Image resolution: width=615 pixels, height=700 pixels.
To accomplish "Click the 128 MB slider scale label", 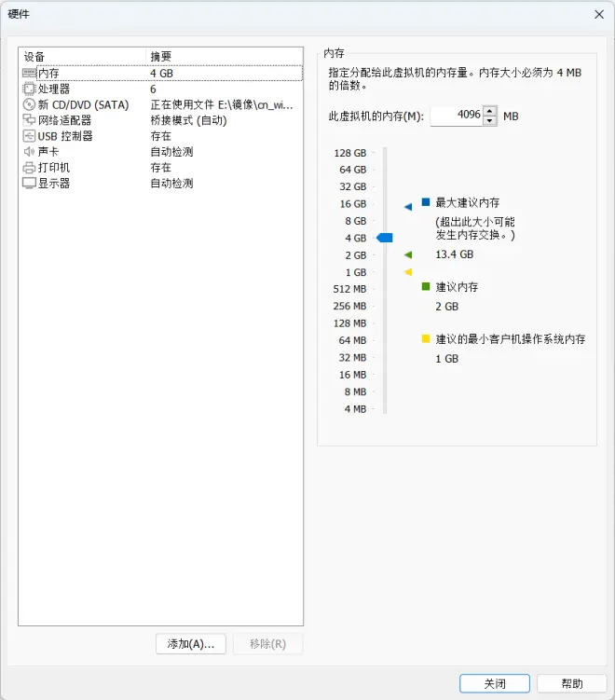I will pyautogui.click(x=350, y=323).
